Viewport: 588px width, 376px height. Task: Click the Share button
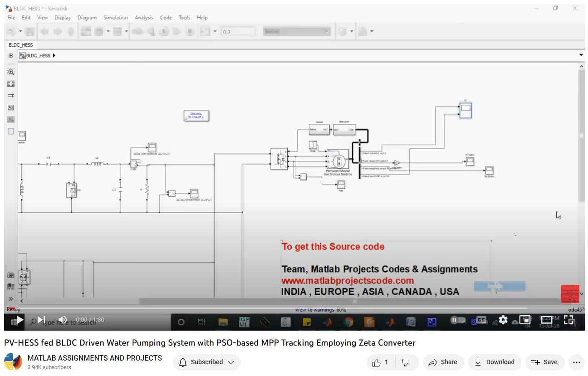pos(443,362)
